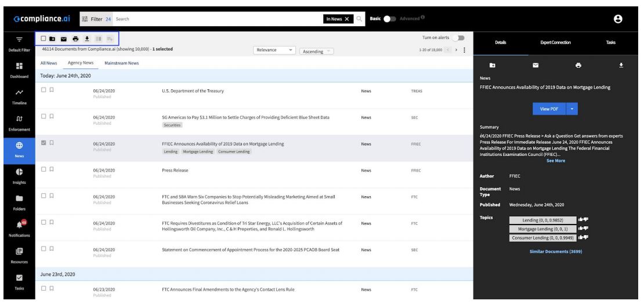Open the Tasks tab in right panel
Screen dimensions: 644x304
tap(611, 42)
